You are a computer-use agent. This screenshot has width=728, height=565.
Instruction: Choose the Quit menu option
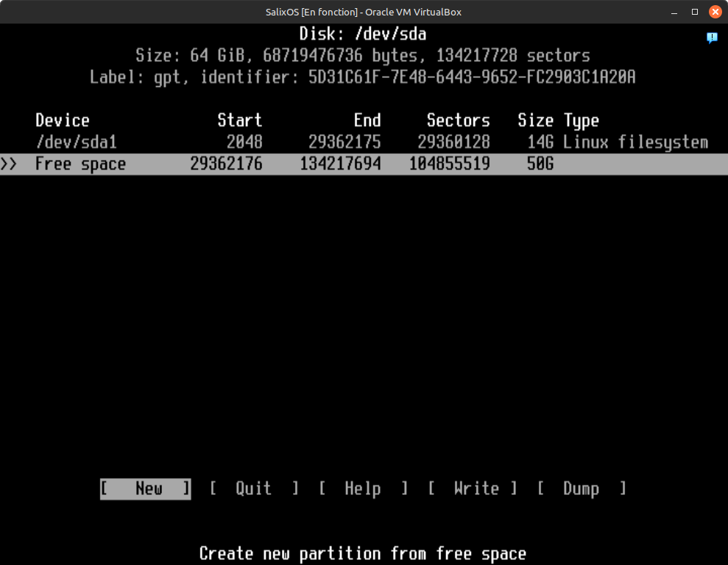[x=254, y=488]
